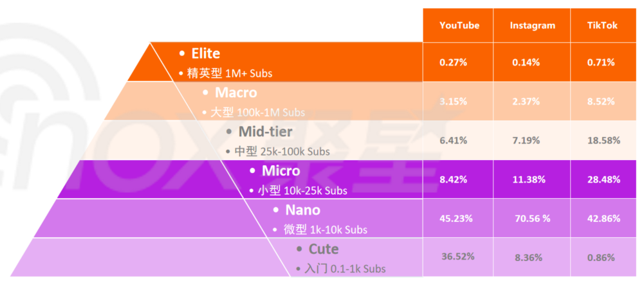Screen dimensions: 644x281
Task: Click the Macro tier label
Action: point(235,93)
